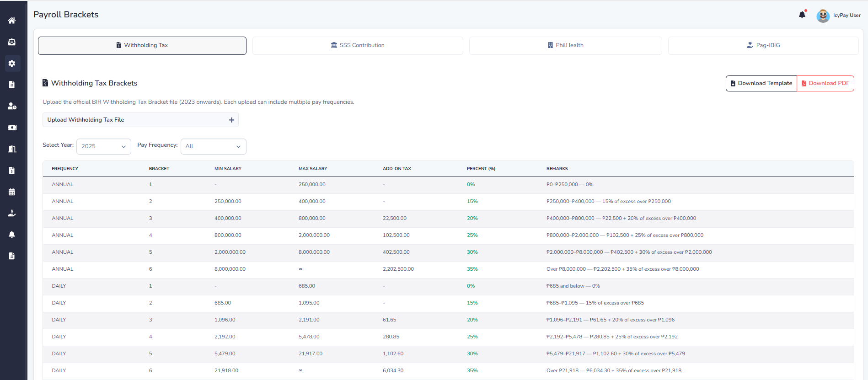868x380 pixels.
Task: Click add-on tax 102,500.00 cell
Action: tap(396, 235)
